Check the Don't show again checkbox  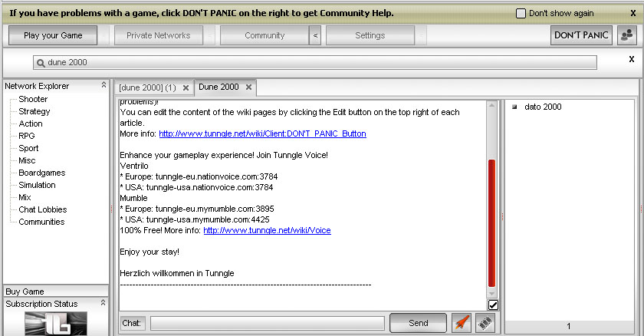pos(521,13)
